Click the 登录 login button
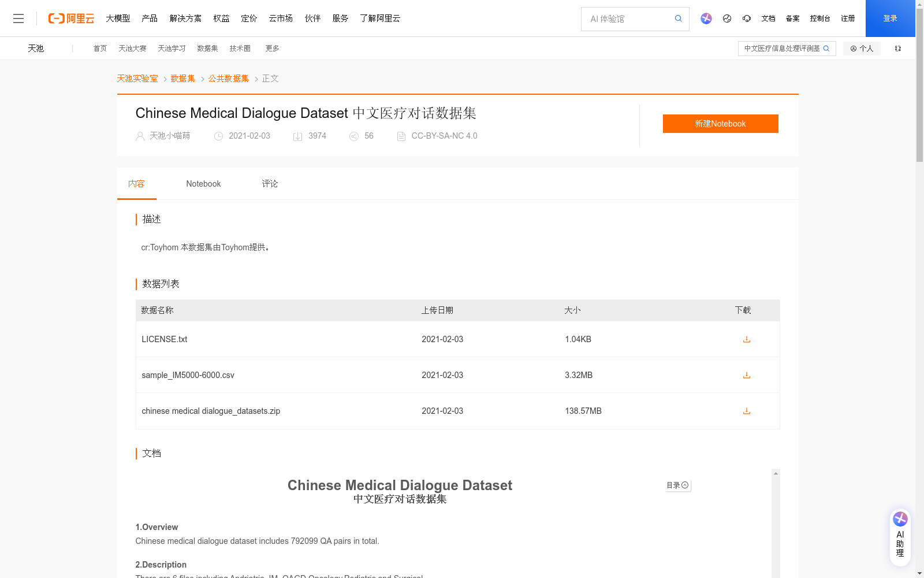 891,18
